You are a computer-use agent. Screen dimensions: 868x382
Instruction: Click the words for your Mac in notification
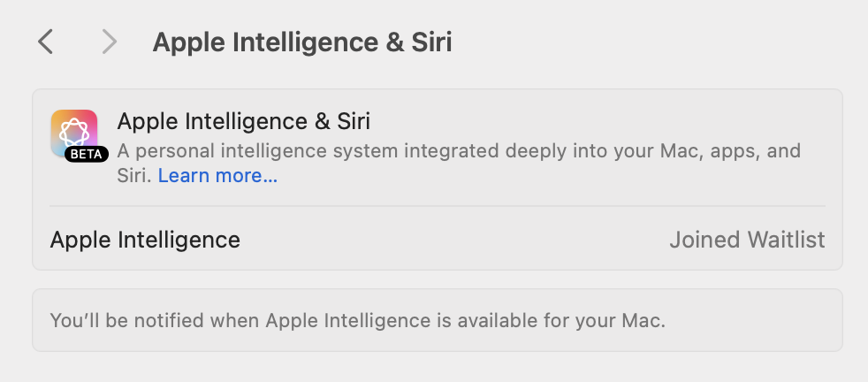(609, 319)
